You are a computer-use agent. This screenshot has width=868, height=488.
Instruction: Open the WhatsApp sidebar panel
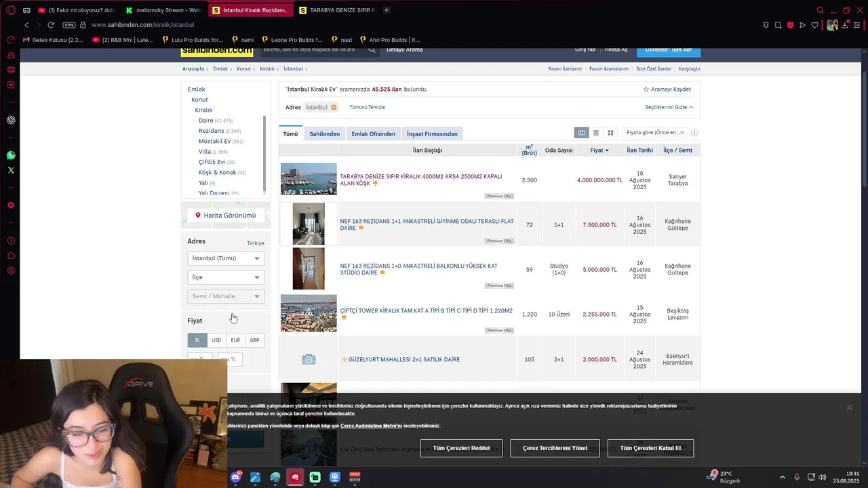point(11,155)
